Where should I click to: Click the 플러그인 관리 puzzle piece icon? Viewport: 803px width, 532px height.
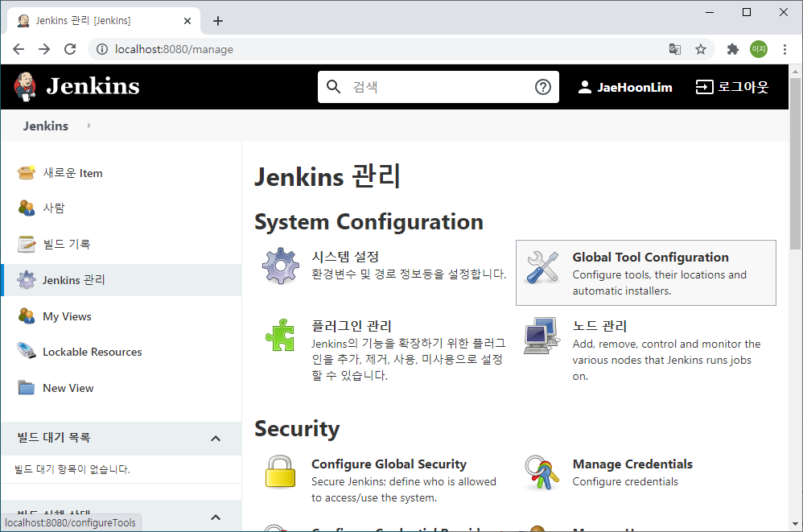point(280,336)
